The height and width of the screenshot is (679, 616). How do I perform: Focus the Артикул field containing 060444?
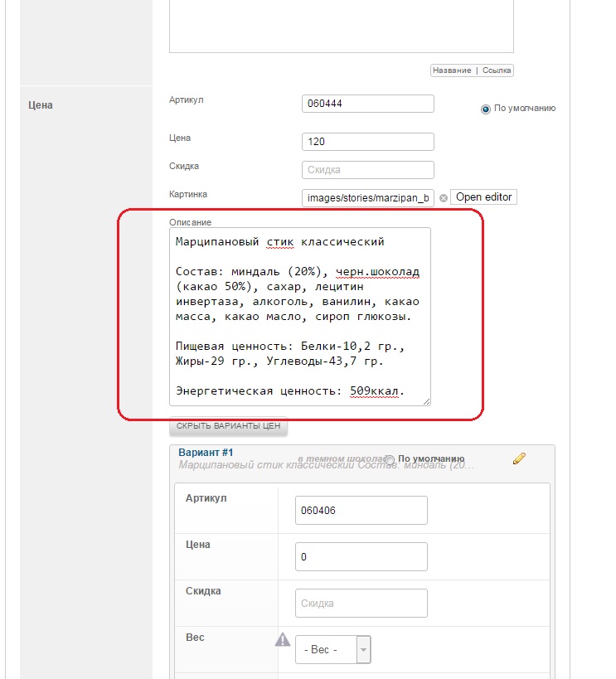point(368,104)
